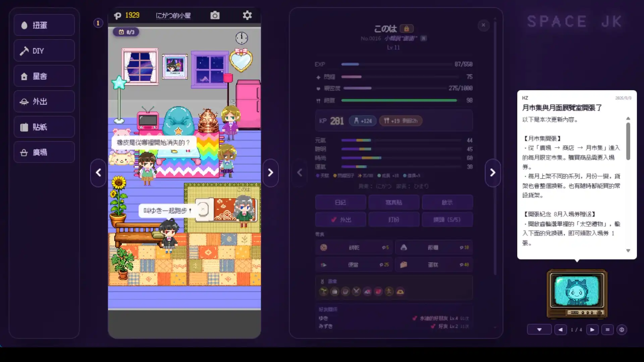Go to the 廣場 plaza menu
This screenshot has width=644, height=362.
(44, 152)
